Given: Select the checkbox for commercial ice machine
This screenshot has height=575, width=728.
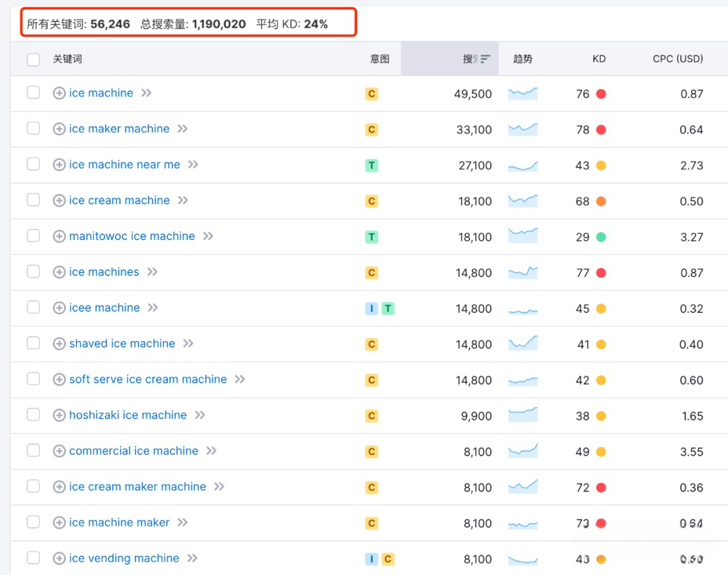Looking at the screenshot, I should [x=34, y=450].
